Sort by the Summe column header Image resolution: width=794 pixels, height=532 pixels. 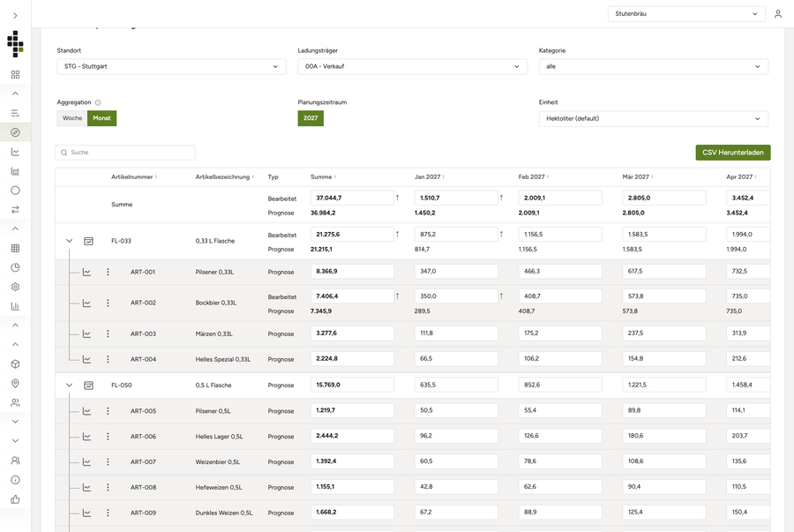point(323,177)
